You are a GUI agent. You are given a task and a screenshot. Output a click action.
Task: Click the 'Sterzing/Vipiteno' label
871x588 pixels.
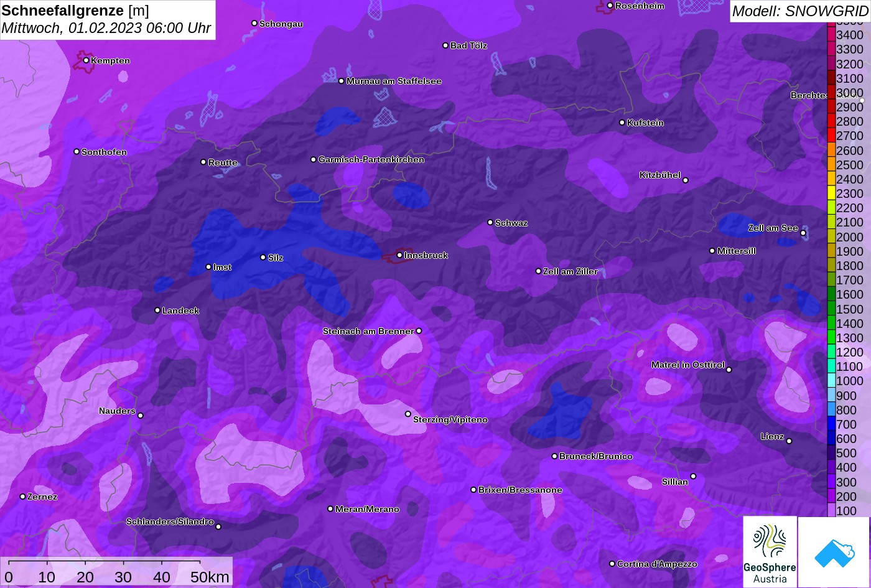pos(450,420)
